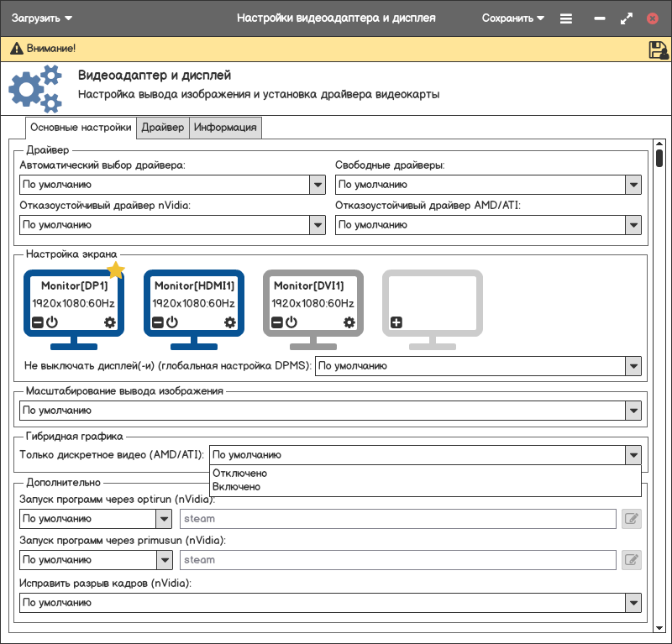
Task: Select Включено in the dropdown list
Action: click(237, 486)
